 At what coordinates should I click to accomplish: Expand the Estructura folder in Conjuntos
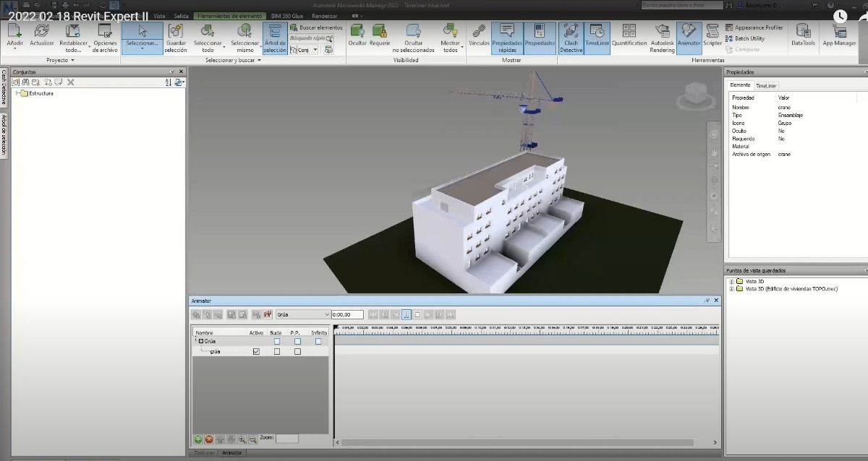pyautogui.click(x=17, y=93)
